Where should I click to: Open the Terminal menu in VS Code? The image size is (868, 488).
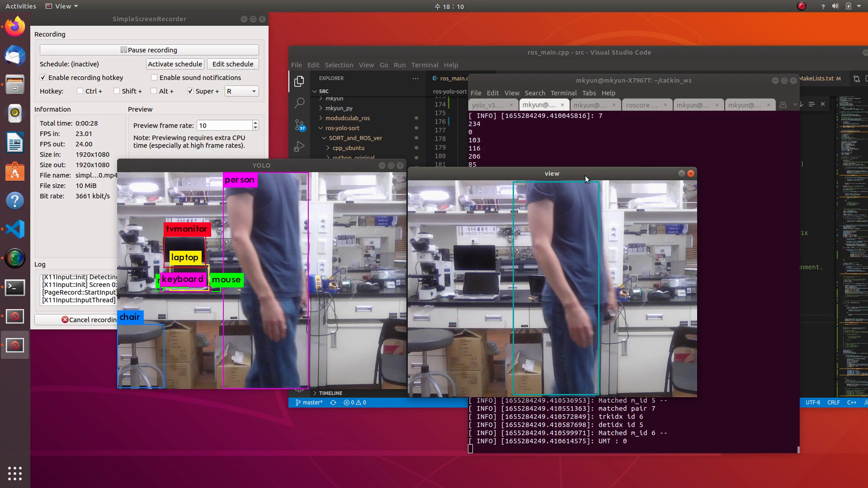pos(425,65)
